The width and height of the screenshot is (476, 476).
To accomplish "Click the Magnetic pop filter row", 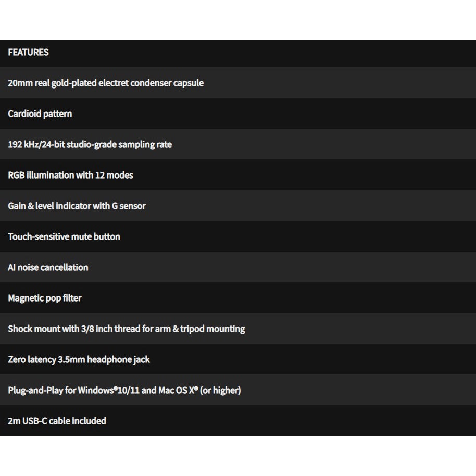I will [x=45, y=298].
